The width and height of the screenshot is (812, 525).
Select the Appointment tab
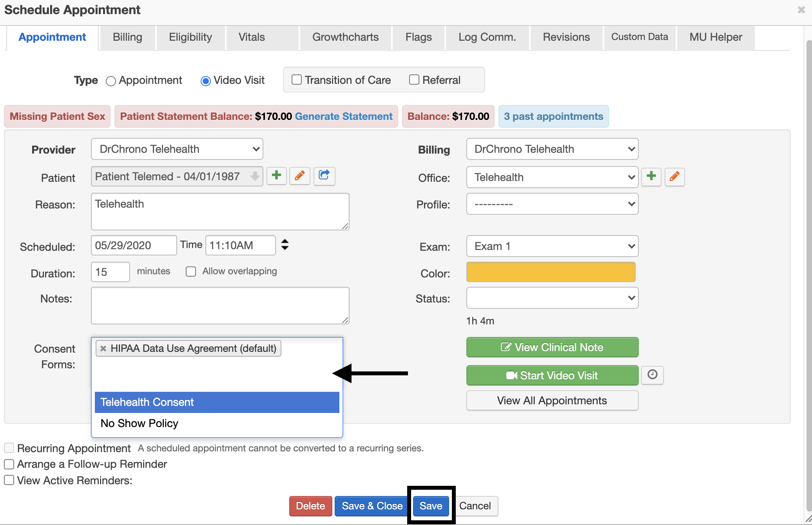(52, 37)
